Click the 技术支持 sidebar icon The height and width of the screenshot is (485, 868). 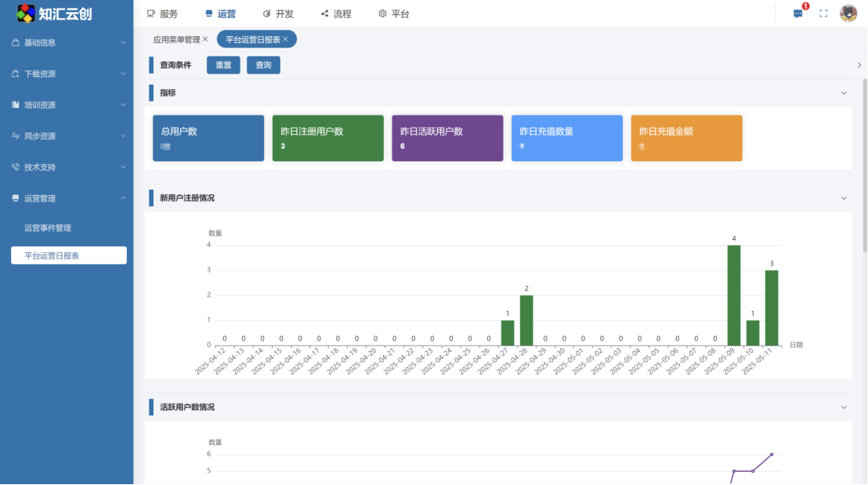point(16,167)
